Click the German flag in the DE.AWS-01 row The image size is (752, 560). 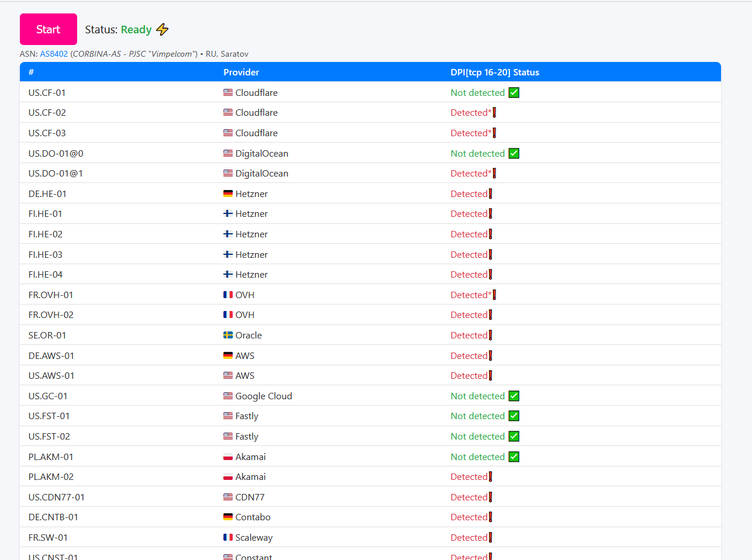(x=228, y=355)
